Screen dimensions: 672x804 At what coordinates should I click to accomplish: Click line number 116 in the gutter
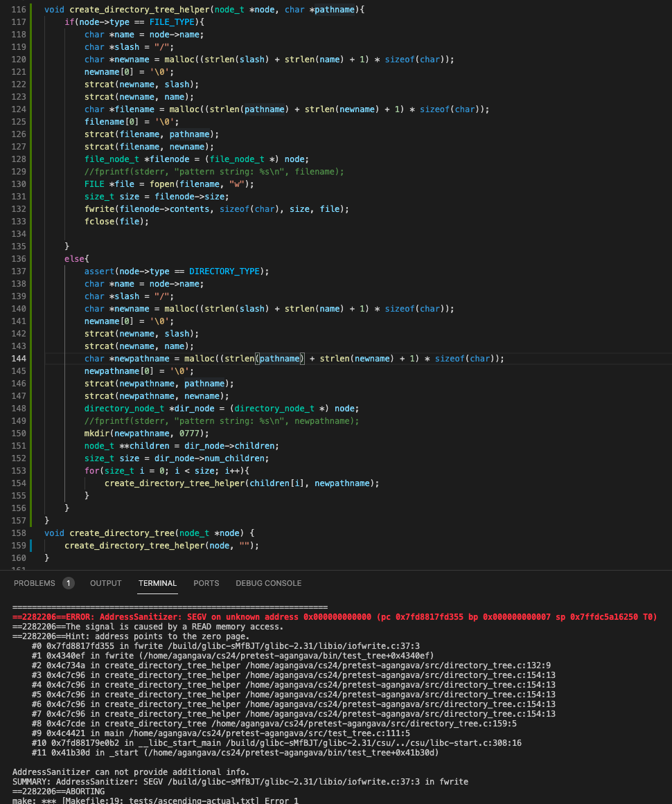tap(19, 10)
